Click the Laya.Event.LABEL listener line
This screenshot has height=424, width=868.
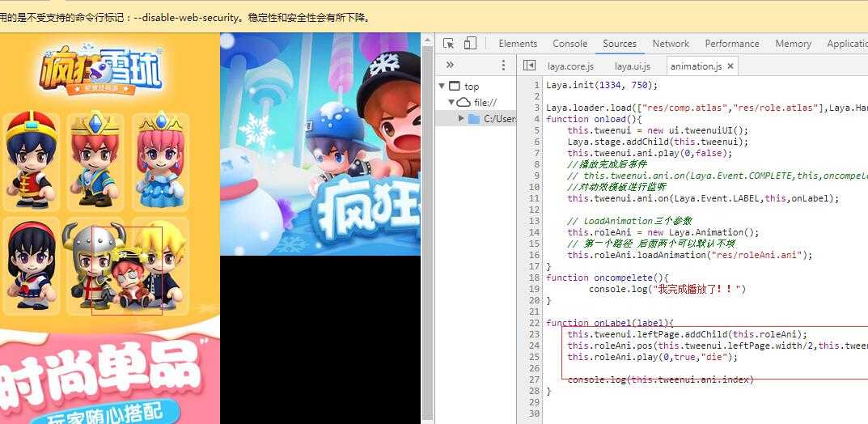pos(703,198)
